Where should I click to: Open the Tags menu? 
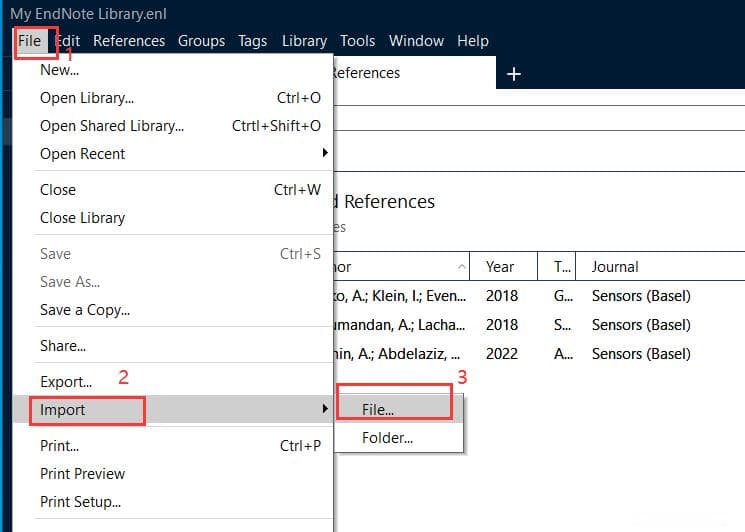(x=253, y=41)
